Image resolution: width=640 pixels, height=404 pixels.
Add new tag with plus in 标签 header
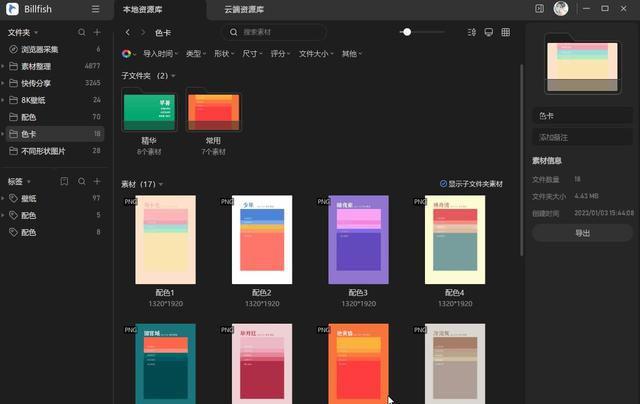pyautogui.click(x=97, y=181)
